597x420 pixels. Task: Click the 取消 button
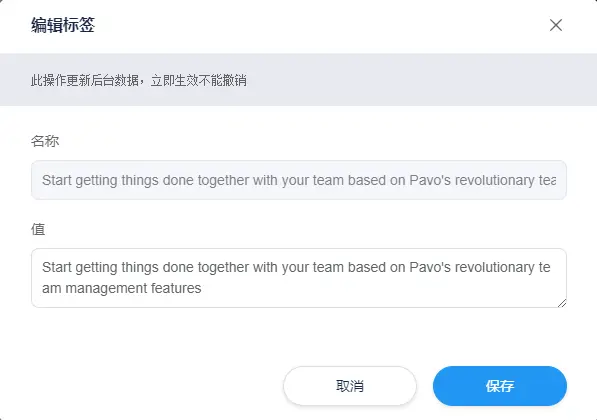pyautogui.click(x=350, y=386)
